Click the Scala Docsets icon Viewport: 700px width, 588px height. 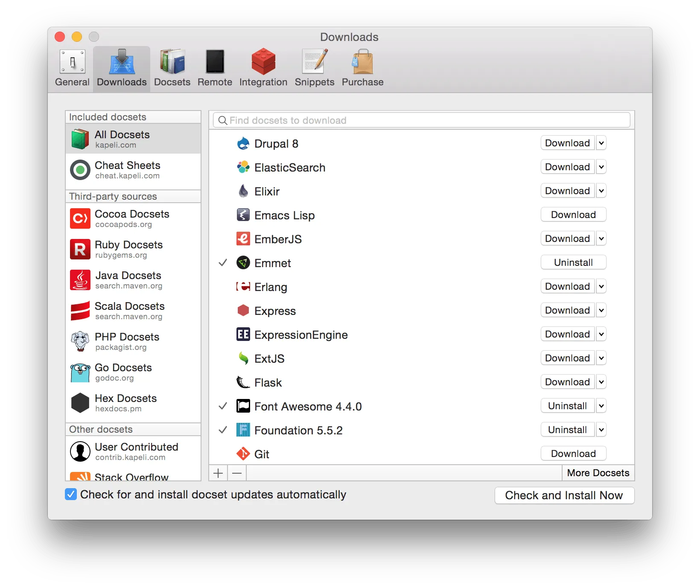[x=80, y=311]
